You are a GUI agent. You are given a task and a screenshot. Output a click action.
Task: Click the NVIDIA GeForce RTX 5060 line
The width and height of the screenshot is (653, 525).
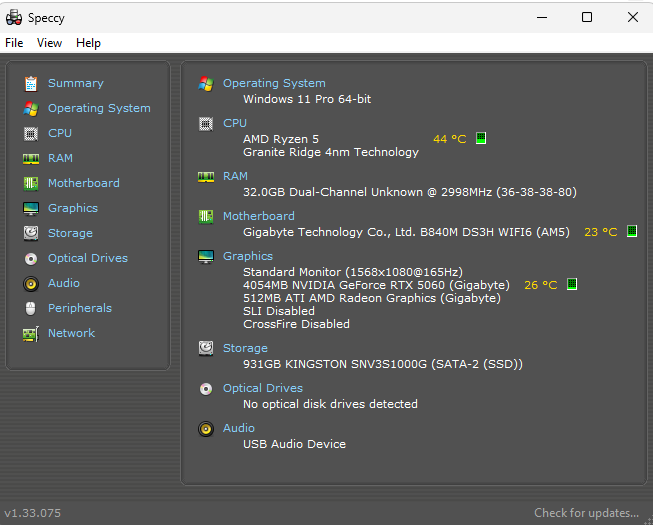click(376, 285)
